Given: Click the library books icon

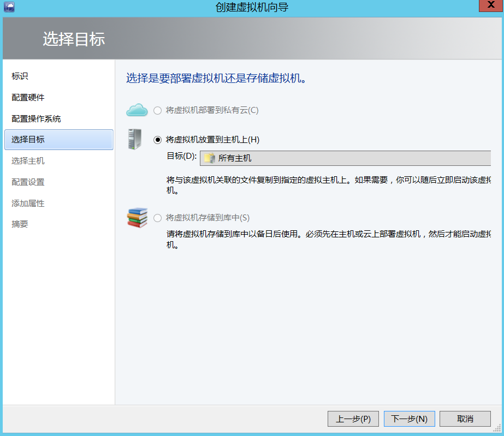Looking at the screenshot, I should (x=137, y=218).
